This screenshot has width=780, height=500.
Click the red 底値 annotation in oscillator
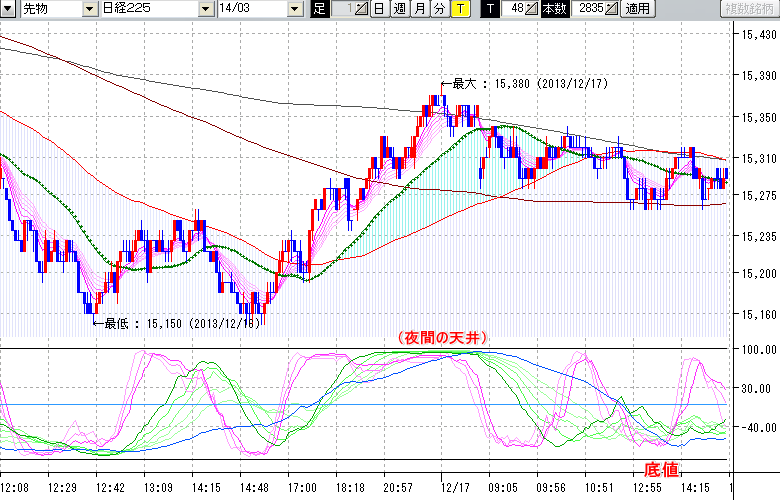point(660,469)
